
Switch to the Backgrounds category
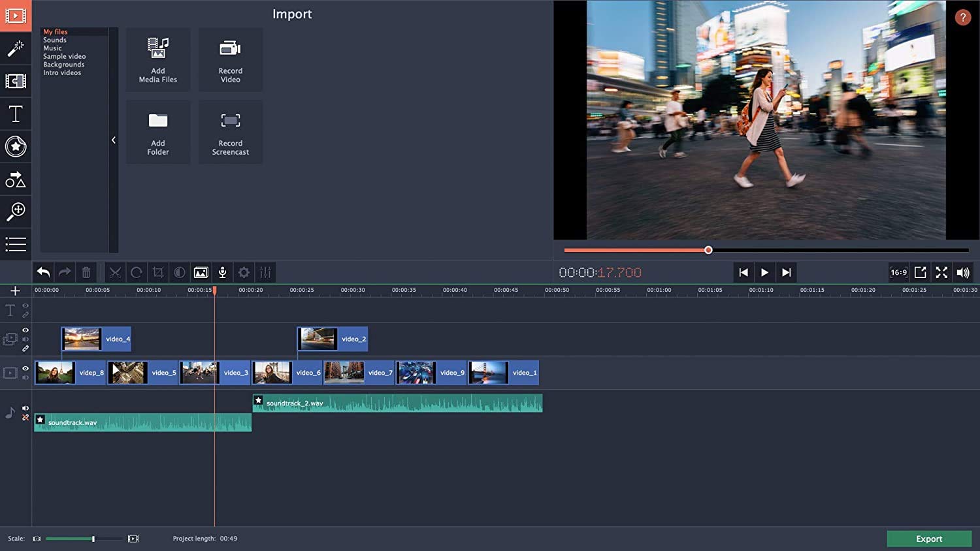(x=63, y=64)
